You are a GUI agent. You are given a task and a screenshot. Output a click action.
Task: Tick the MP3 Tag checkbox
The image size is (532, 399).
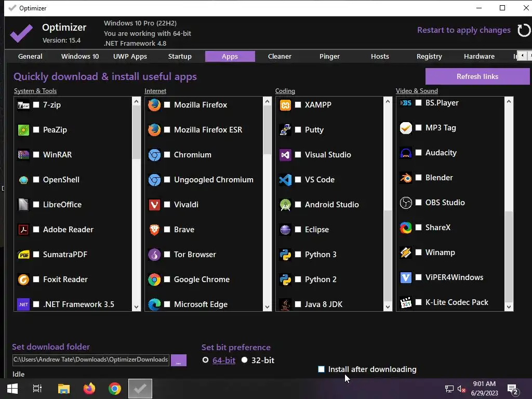(x=419, y=128)
